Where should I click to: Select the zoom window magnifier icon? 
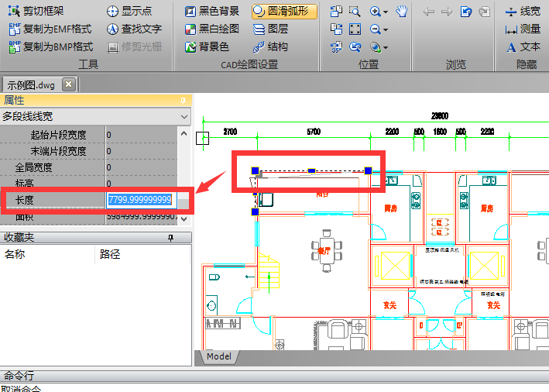[355, 11]
